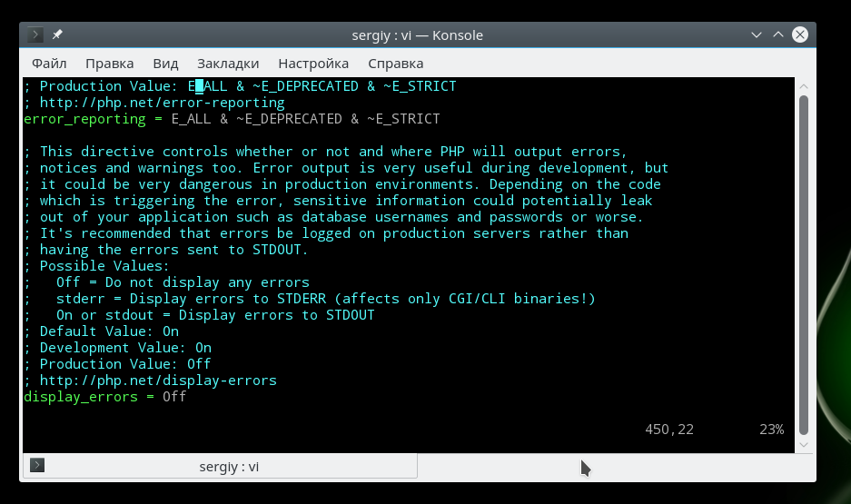Click the 'Off = Do not display any errors' line
The image size is (851, 504).
pos(166,282)
